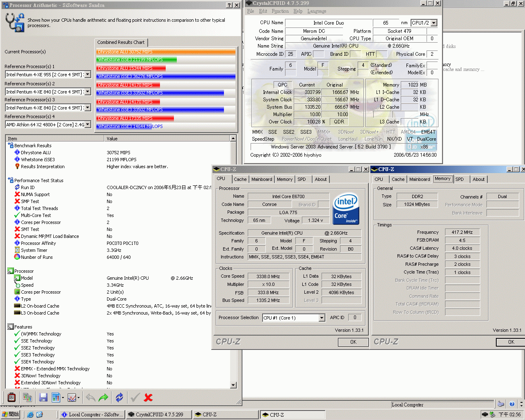Viewport: 525px width, 420px height.
Task: Open Reference Processor 1 dropdown
Action: point(88,75)
